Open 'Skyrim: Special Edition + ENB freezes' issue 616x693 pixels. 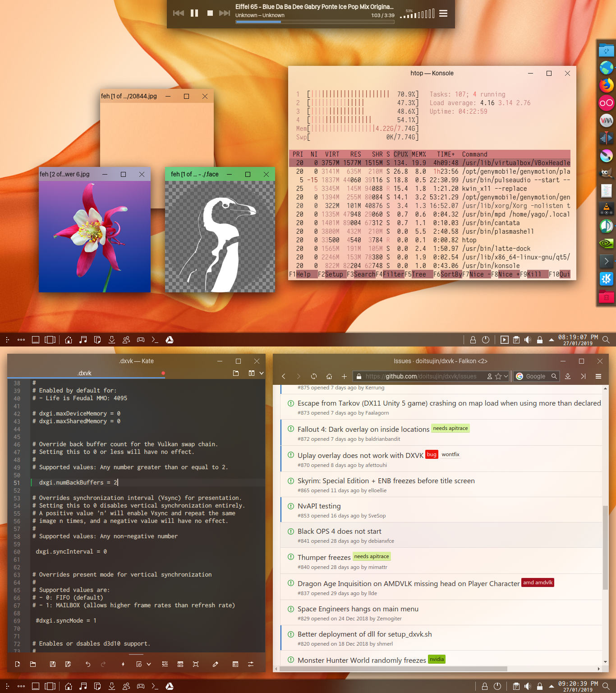click(x=386, y=481)
